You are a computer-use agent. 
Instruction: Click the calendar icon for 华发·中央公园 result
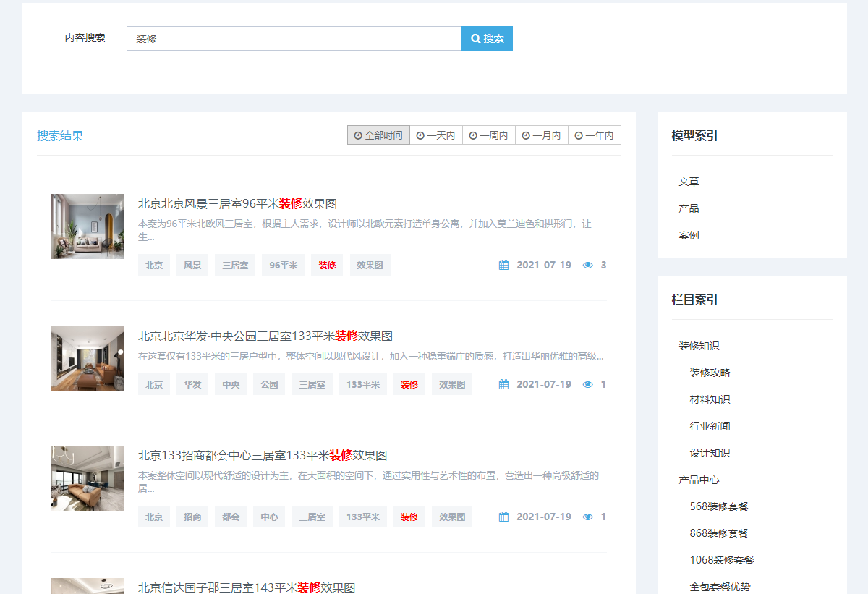[x=504, y=384]
